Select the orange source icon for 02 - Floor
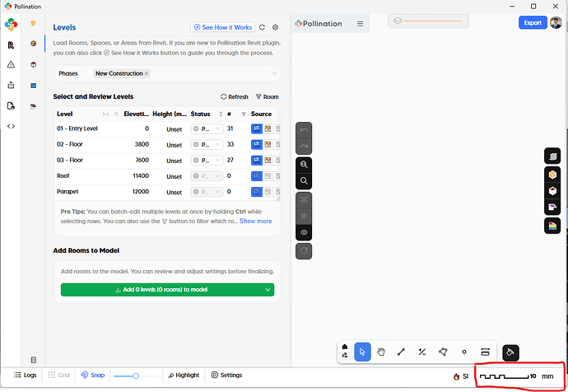 (x=268, y=145)
